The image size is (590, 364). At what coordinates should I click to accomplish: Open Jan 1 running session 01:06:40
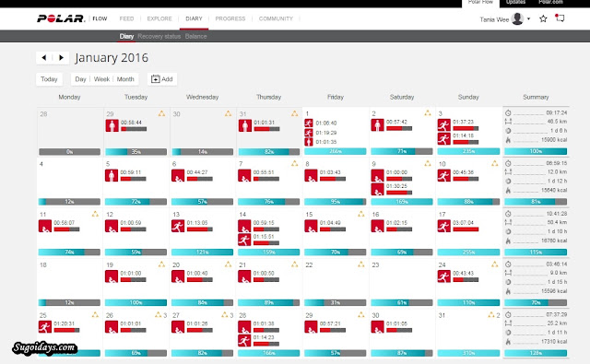click(x=309, y=123)
